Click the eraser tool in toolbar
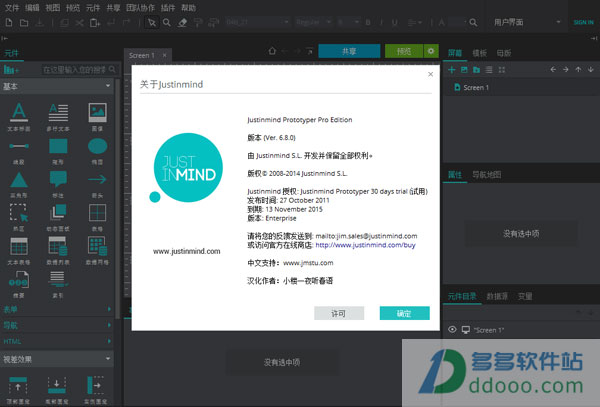The image size is (600, 407). pos(183,23)
